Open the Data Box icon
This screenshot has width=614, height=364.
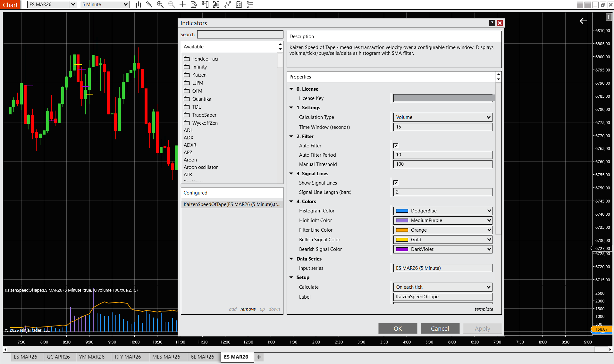click(x=194, y=4)
